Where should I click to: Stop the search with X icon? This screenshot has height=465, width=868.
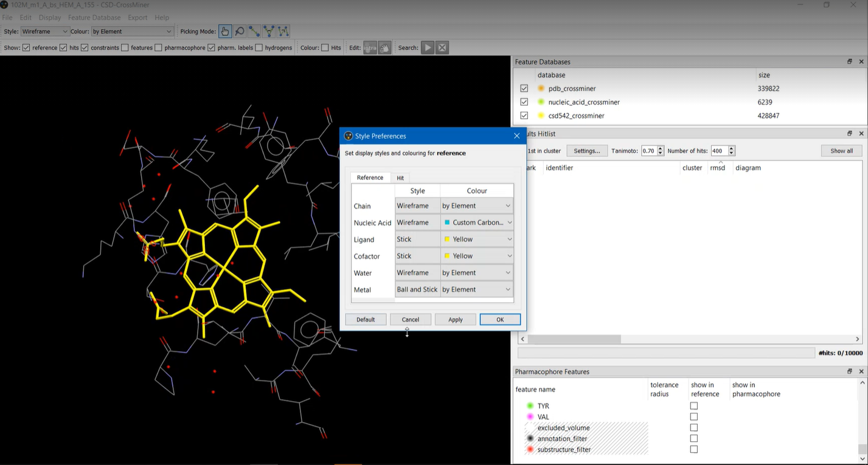click(x=442, y=47)
